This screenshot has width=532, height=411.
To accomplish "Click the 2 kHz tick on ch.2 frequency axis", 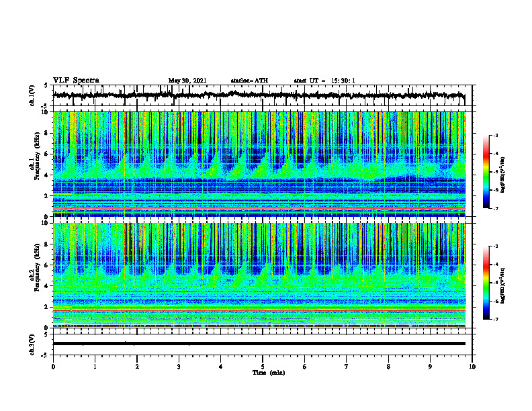I will [47, 307].
